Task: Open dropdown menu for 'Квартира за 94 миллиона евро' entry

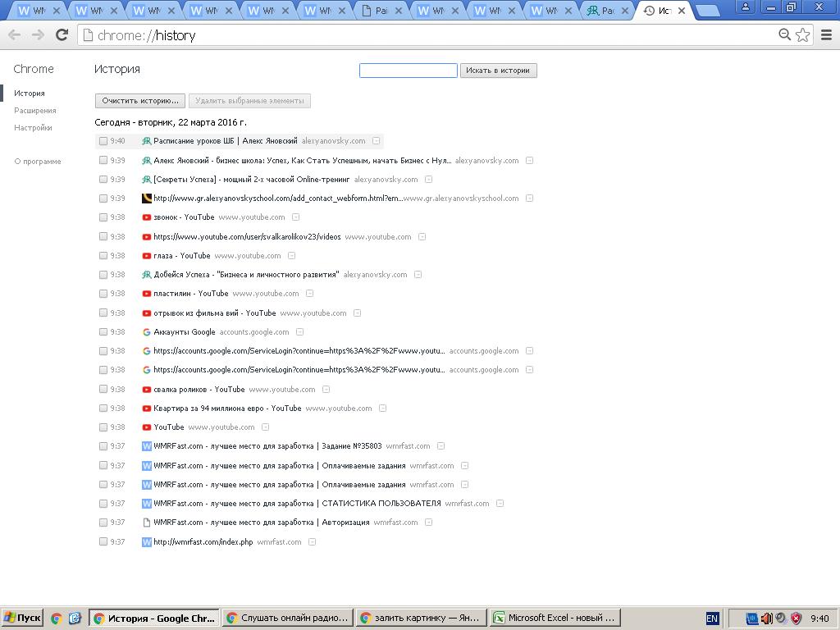Action: (x=382, y=409)
